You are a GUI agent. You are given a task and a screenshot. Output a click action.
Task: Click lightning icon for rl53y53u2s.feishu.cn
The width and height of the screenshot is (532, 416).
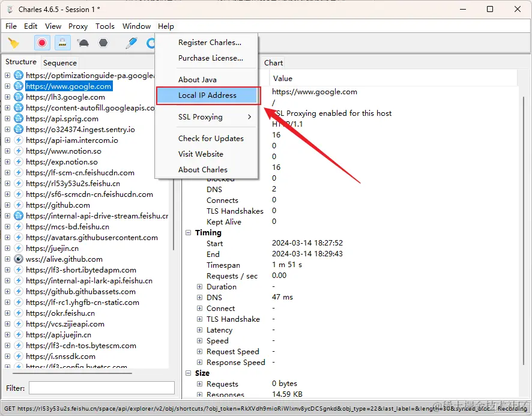coord(19,184)
